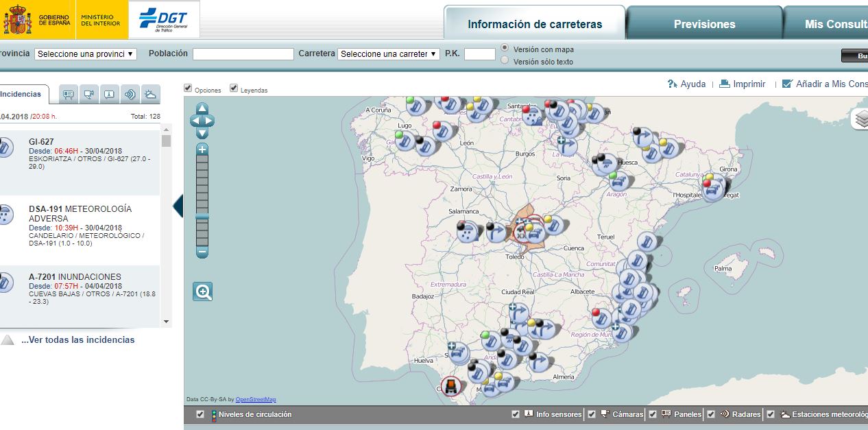
Task: Uncheck the Leyendas option
Action: point(234,88)
